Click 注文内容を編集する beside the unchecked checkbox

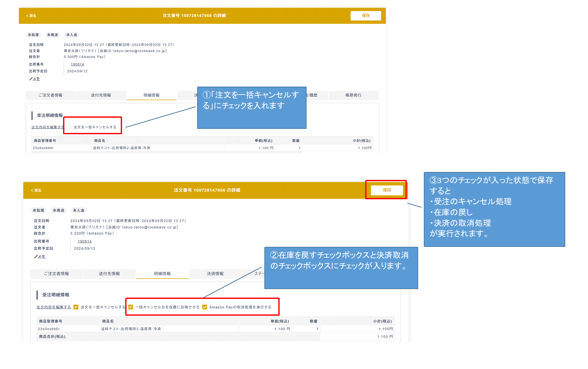pyautogui.click(x=47, y=127)
